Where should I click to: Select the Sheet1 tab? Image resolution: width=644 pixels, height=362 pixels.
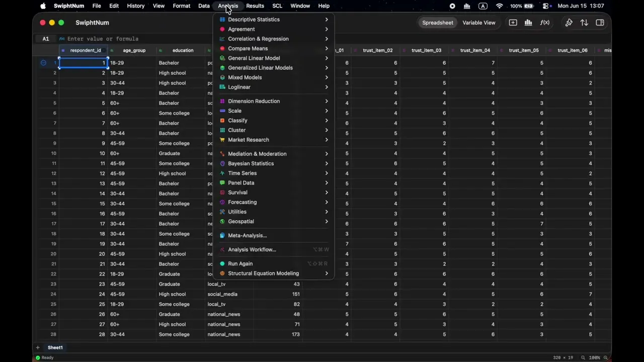point(55,347)
